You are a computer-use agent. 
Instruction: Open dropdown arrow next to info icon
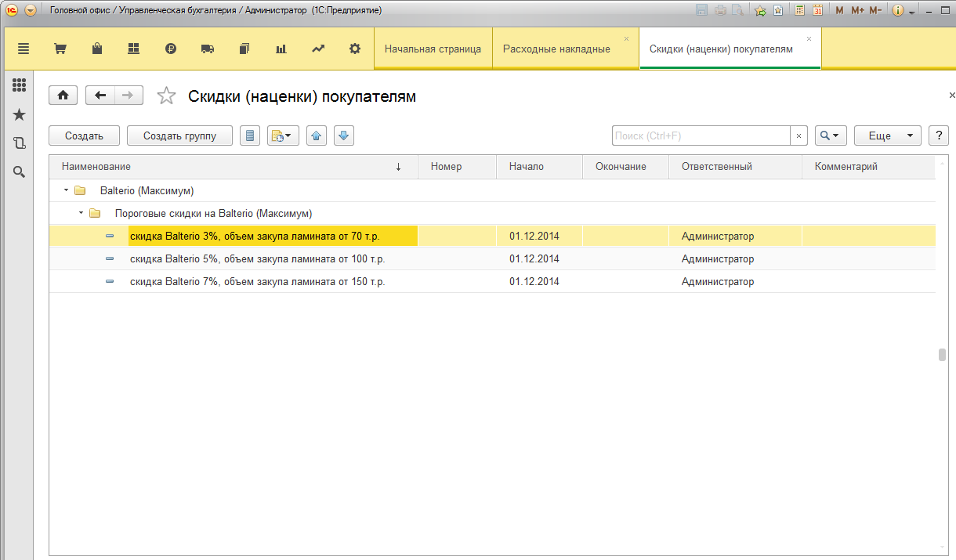[912, 12]
